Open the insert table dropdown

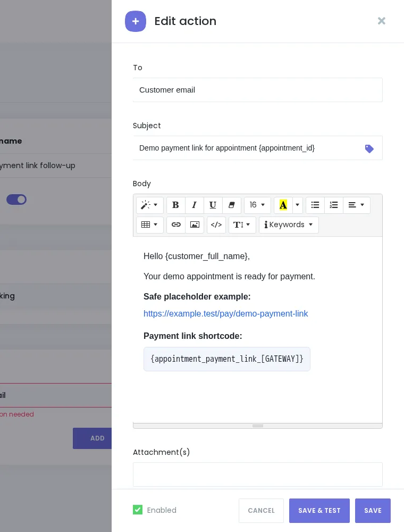pos(149,225)
